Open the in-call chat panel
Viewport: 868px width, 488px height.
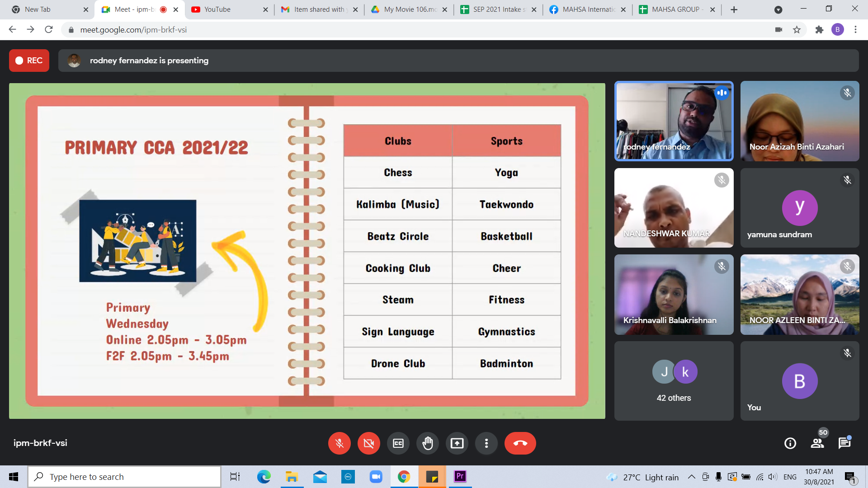844,443
